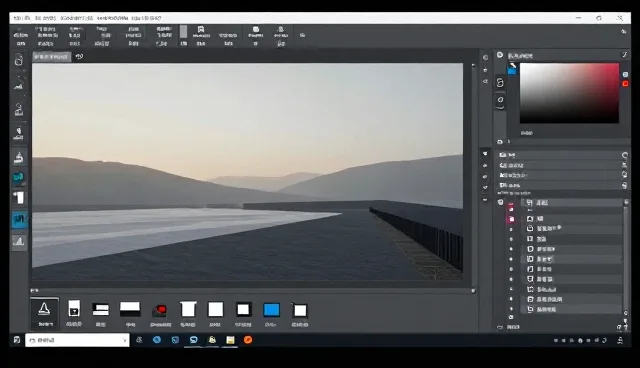Click the padlock-shaped icon atop left toolbar
Image resolution: width=640 pixels, height=368 pixels.
pos(19,60)
